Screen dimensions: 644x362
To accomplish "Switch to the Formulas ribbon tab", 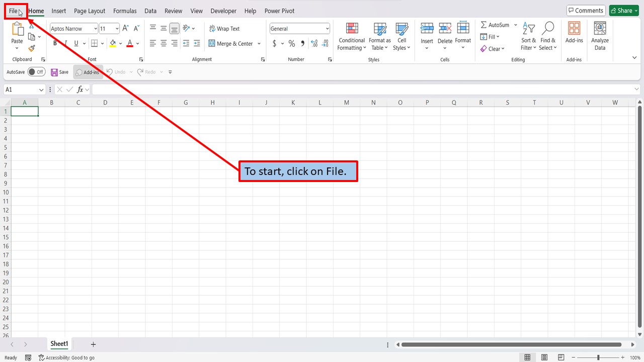I will 125,11.
